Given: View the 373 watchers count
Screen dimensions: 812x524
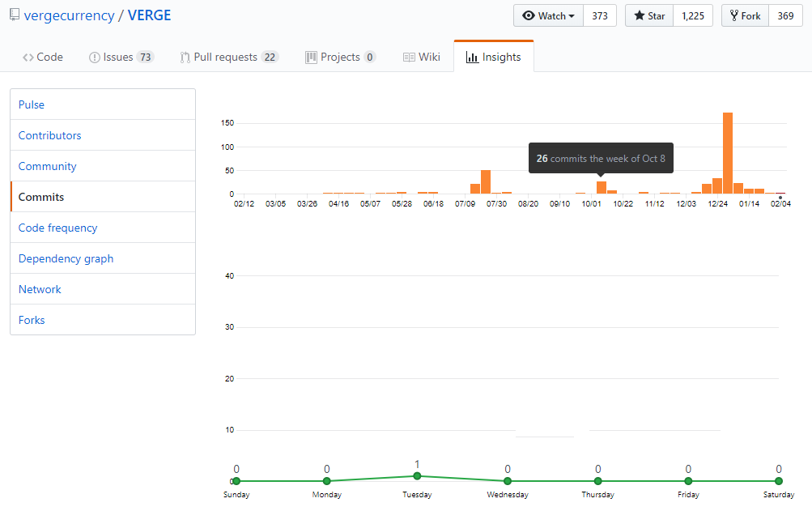Looking at the screenshot, I should (x=600, y=15).
